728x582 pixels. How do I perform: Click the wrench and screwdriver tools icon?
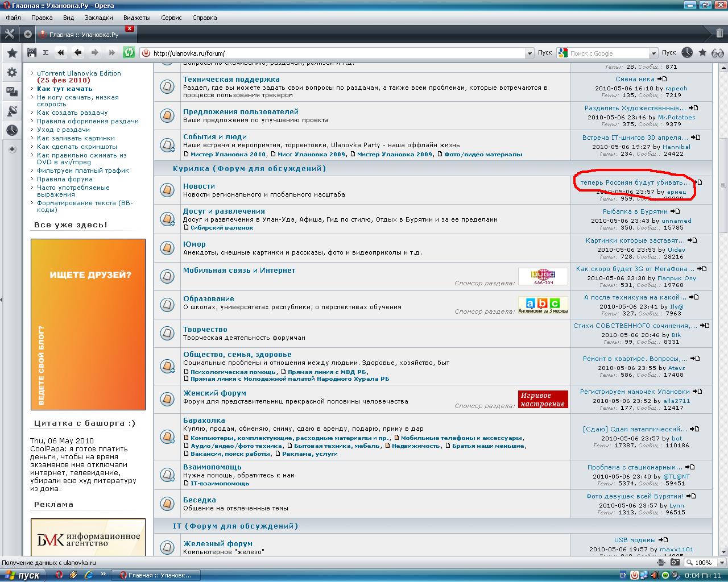click(9, 34)
